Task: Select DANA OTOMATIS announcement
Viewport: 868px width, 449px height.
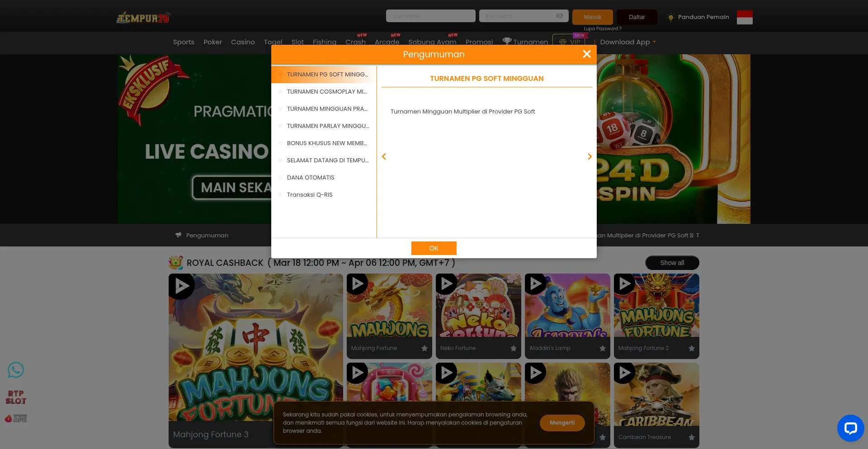Action: pos(324,178)
